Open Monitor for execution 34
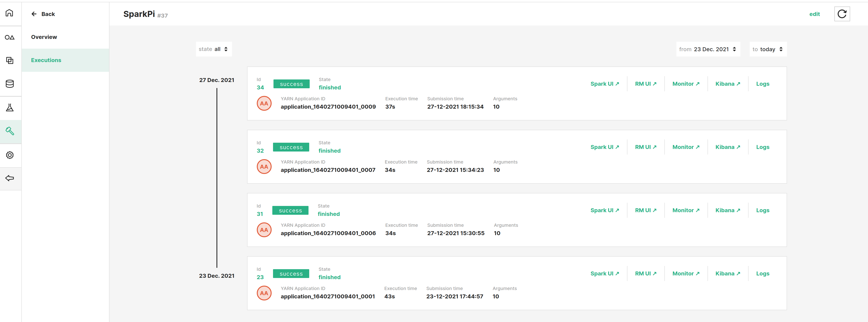 coord(686,84)
